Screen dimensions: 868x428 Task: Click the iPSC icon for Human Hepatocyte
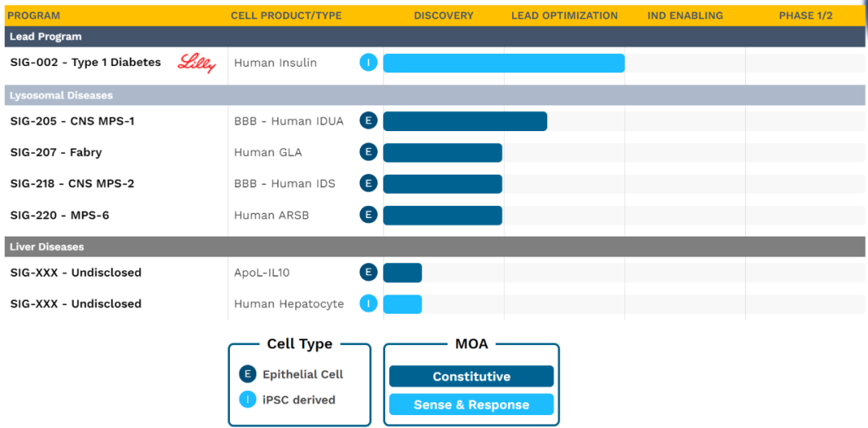pyautogui.click(x=368, y=303)
